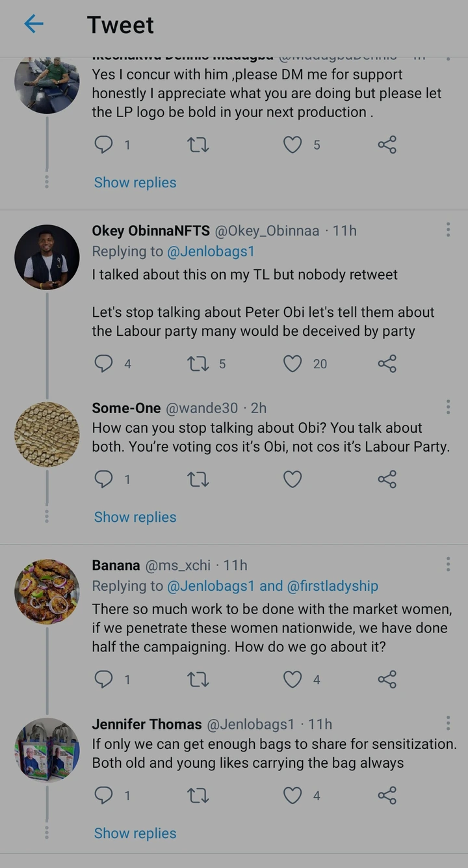Open options menu for Okey ObinnaNFTS's tweet
Viewport: 468px width, 868px height.
448,230
